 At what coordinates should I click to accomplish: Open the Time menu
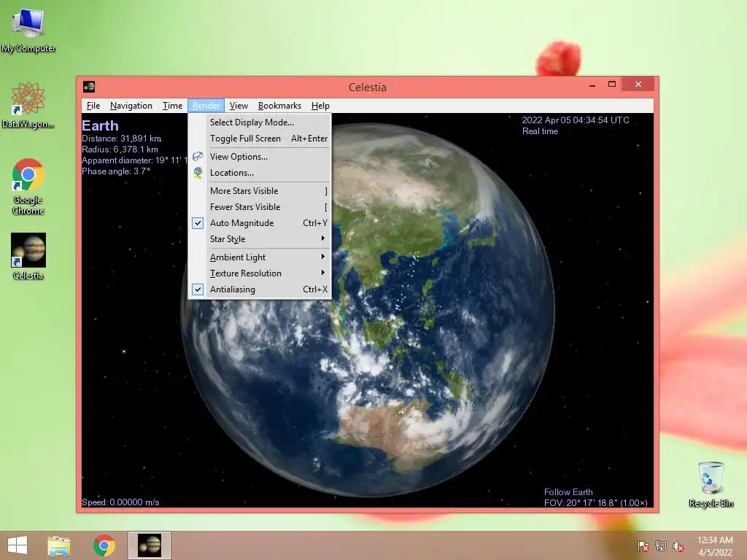172,106
